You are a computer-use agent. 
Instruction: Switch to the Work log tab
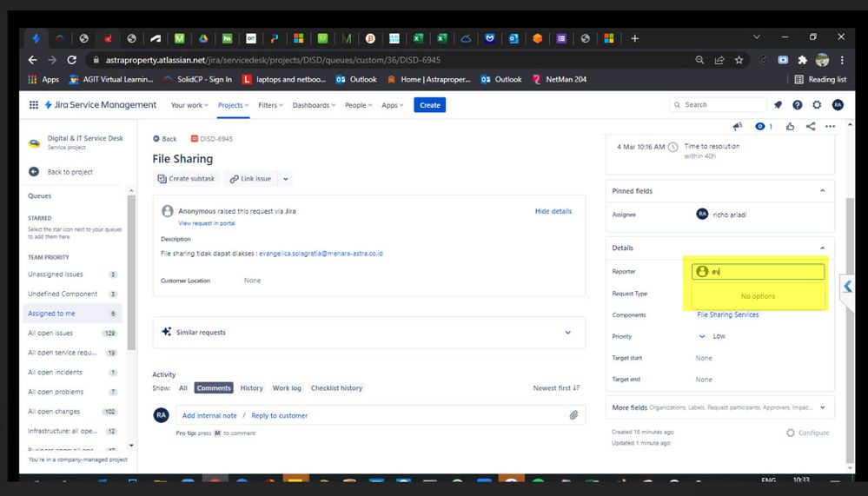287,388
